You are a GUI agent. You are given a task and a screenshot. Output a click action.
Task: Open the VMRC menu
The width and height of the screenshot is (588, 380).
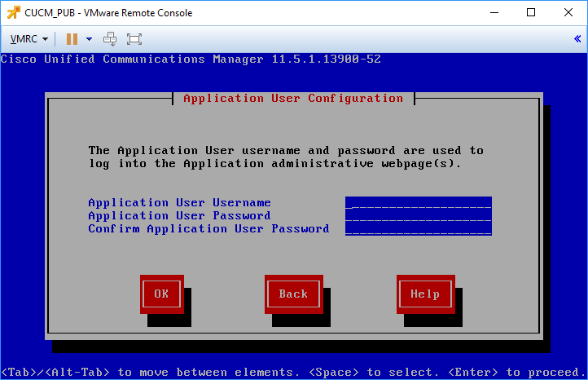point(29,39)
